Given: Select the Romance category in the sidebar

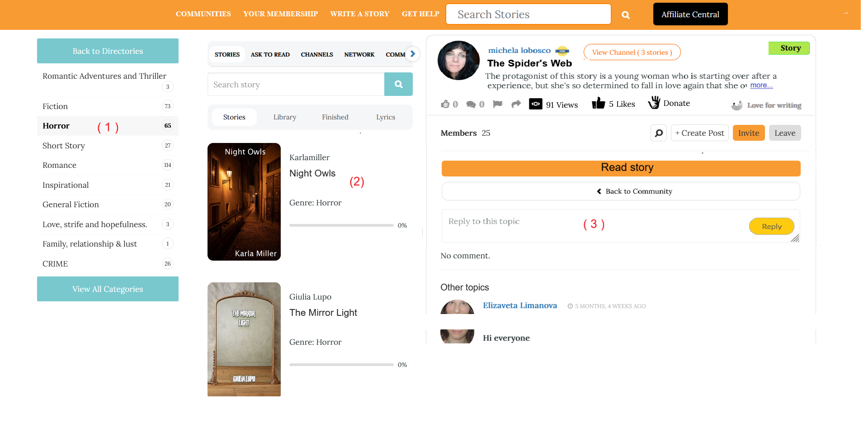Looking at the screenshot, I should tap(60, 165).
